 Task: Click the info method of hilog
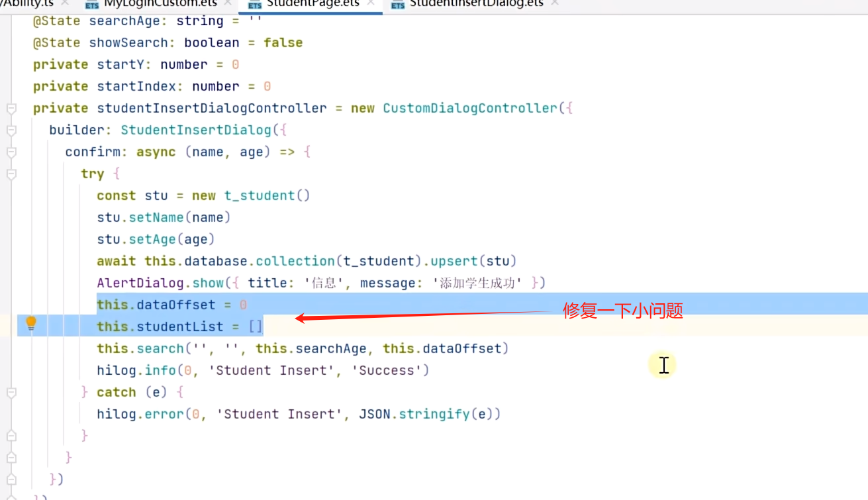(x=160, y=370)
